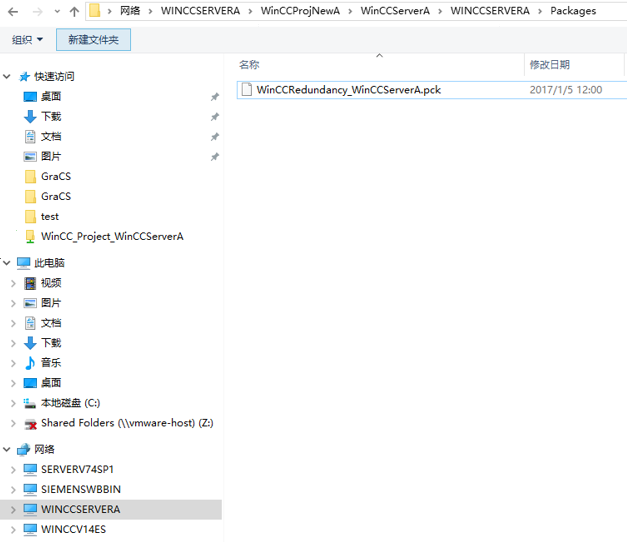The height and width of the screenshot is (542, 627).
Task: Open 桌面 under quick access
Action: click(51, 96)
